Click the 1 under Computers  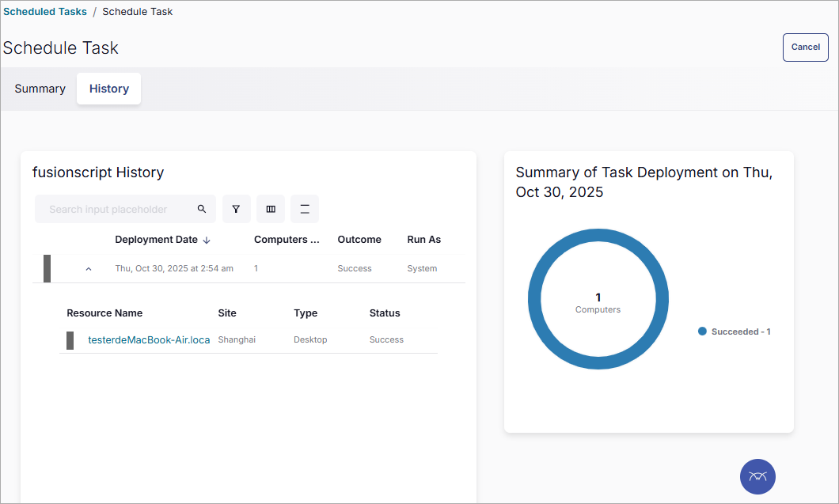pyautogui.click(x=256, y=268)
